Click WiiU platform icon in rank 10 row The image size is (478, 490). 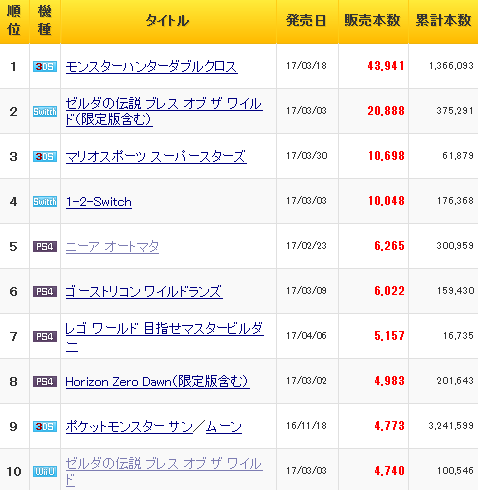(45, 472)
